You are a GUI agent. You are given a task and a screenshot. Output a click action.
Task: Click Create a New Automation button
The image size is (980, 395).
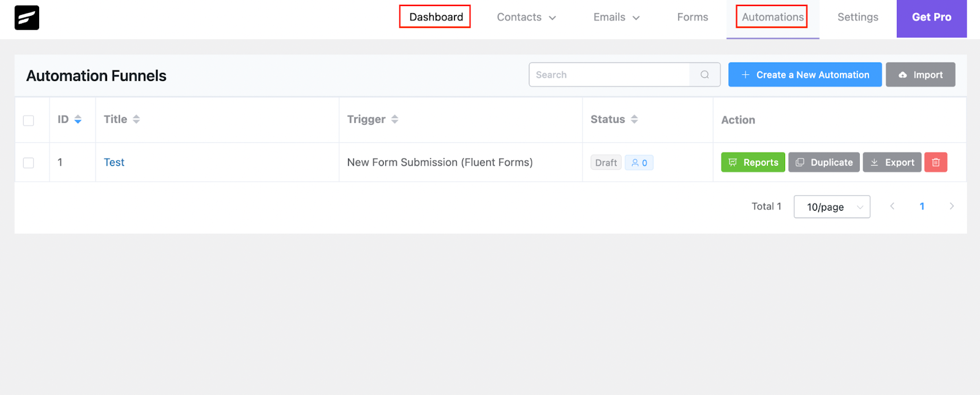point(804,75)
